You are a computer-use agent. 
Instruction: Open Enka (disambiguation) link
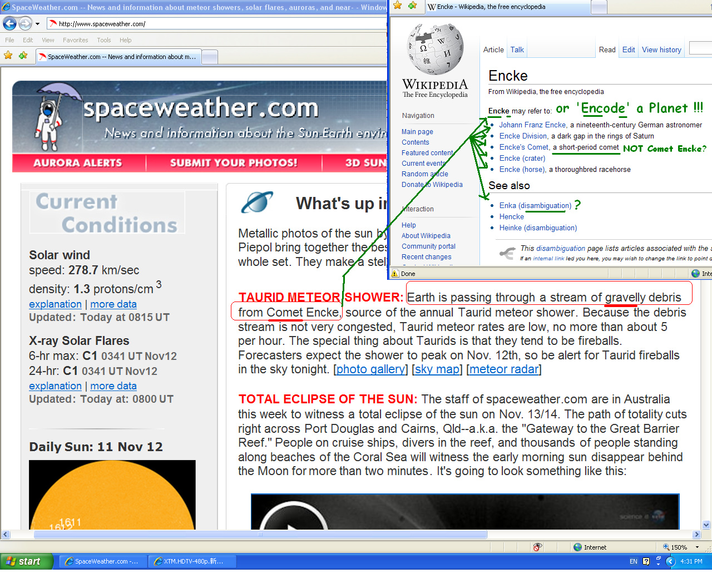(x=535, y=206)
